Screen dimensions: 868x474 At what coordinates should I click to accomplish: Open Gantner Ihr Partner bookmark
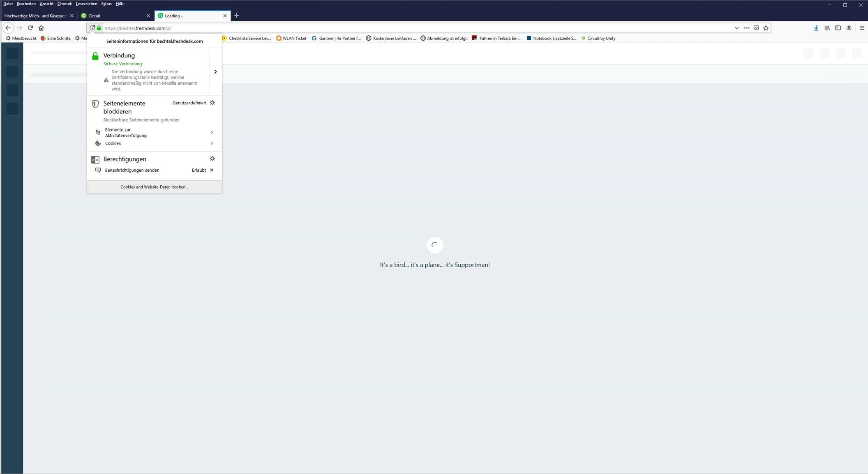coord(336,38)
